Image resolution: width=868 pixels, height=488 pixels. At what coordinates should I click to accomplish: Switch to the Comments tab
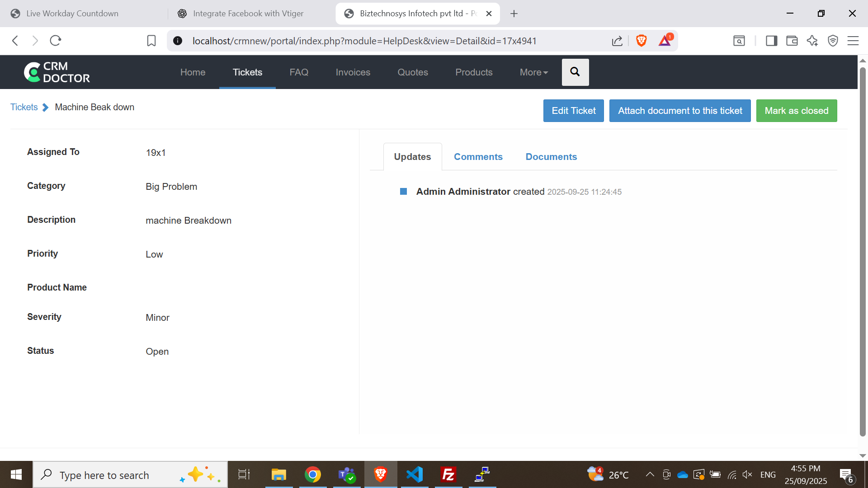[x=478, y=156]
